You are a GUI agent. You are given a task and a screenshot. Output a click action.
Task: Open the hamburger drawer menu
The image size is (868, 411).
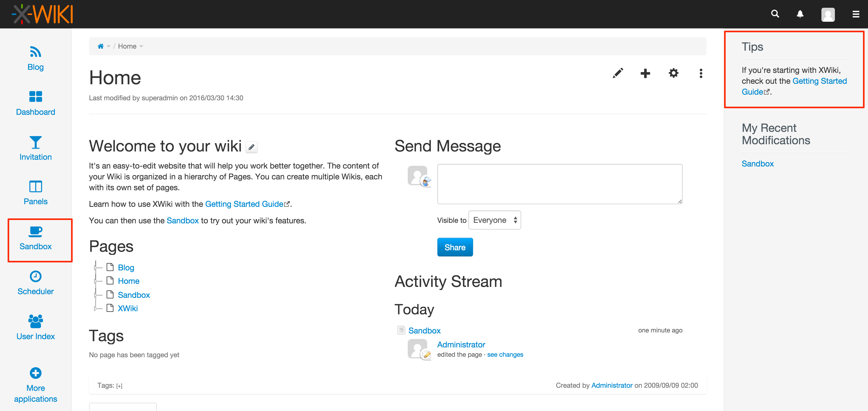[x=856, y=14]
